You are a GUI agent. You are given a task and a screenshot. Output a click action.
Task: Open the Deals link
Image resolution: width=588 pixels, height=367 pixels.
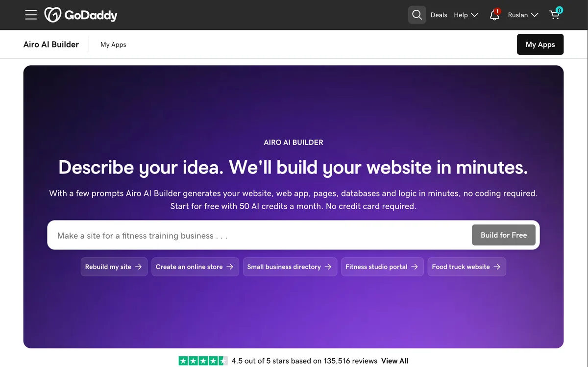tap(439, 15)
